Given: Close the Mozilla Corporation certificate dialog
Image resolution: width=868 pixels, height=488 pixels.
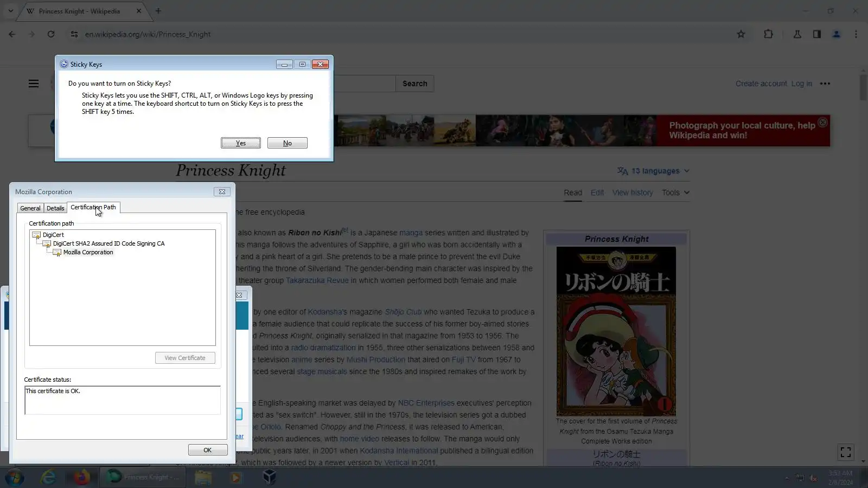Looking at the screenshot, I should [222, 192].
